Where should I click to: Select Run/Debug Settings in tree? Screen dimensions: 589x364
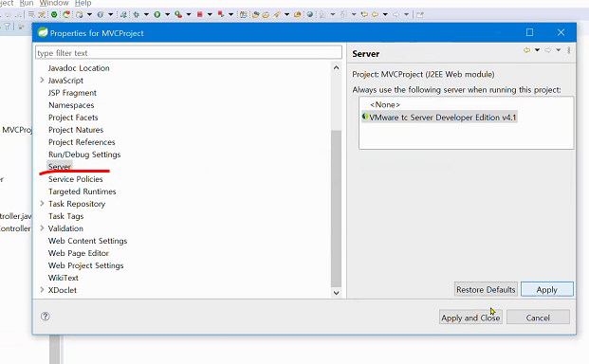pyautogui.click(x=84, y=155)
